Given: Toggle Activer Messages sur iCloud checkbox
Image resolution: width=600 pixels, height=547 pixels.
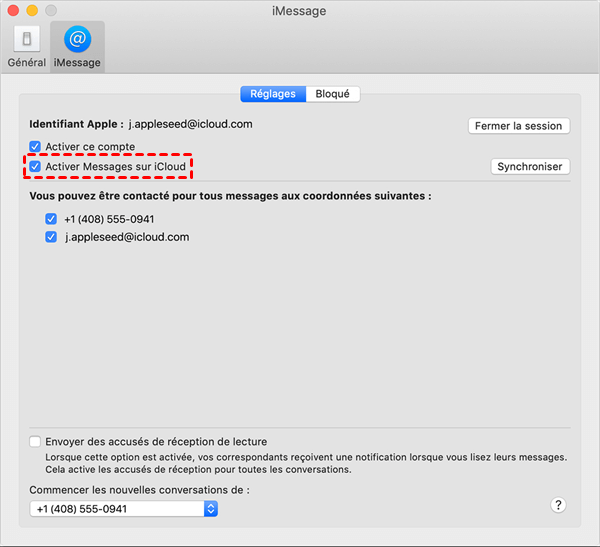Looking at the screenshot, I should pos(35,166).
